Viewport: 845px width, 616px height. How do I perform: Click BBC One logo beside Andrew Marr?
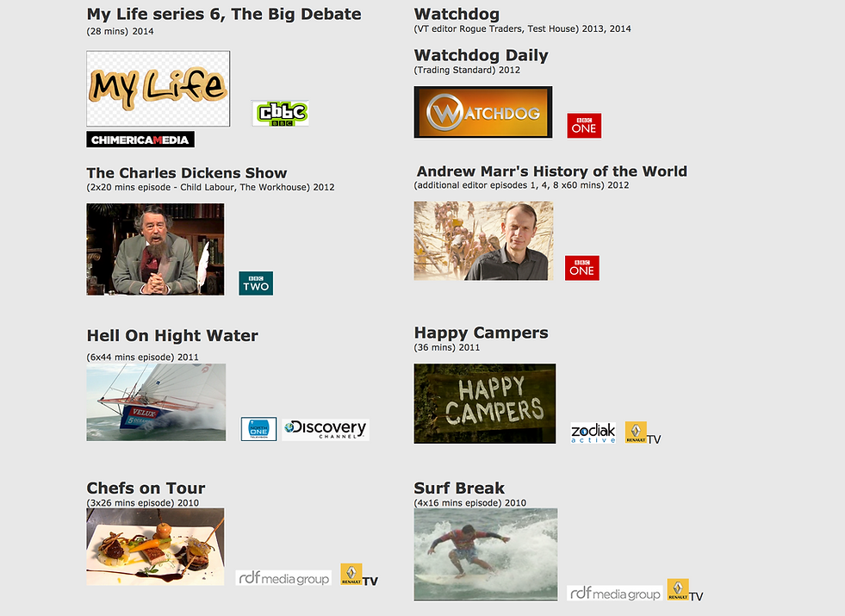[582, 268]
